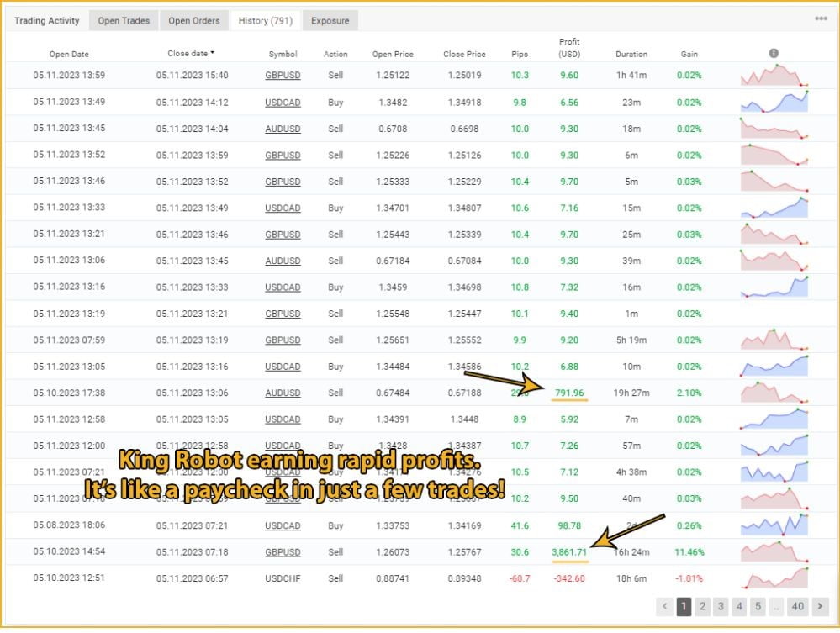Image resolution: width=840 pixels, height=633 pixels.
Task: Jump to page 40 of history
Action: pos(798,606)
